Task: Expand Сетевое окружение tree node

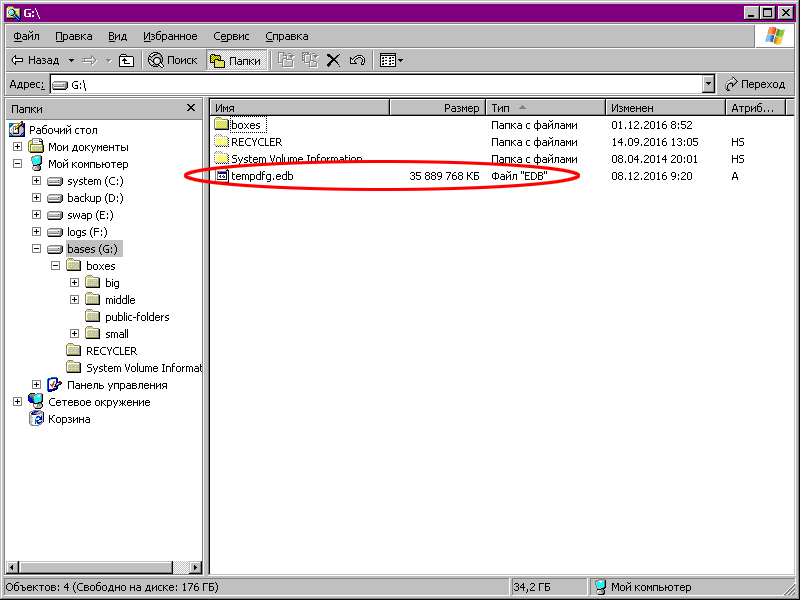Action: click(17, 402)
